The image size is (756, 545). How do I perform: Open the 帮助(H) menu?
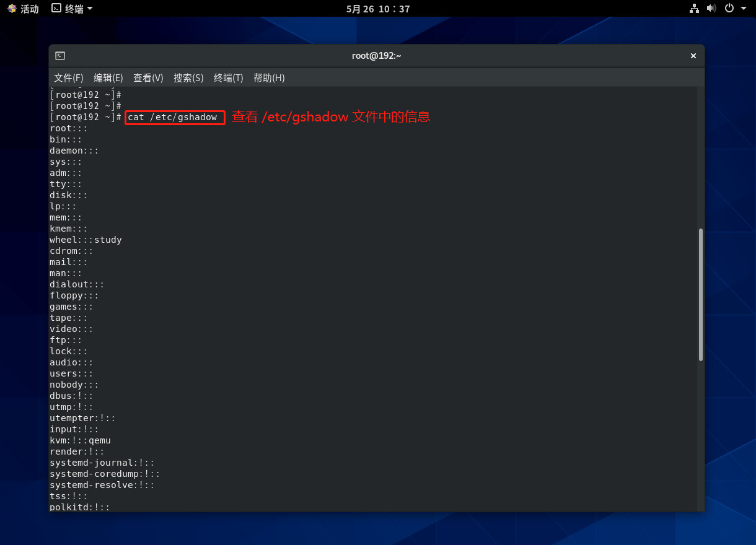click(x=269, y=78)
